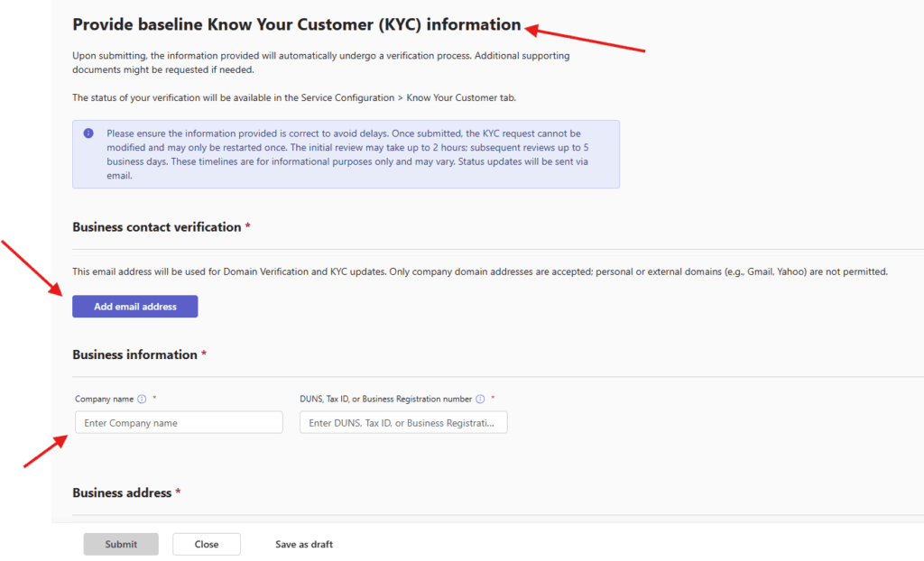Click the Business contact verification heading

pos(156,227)
